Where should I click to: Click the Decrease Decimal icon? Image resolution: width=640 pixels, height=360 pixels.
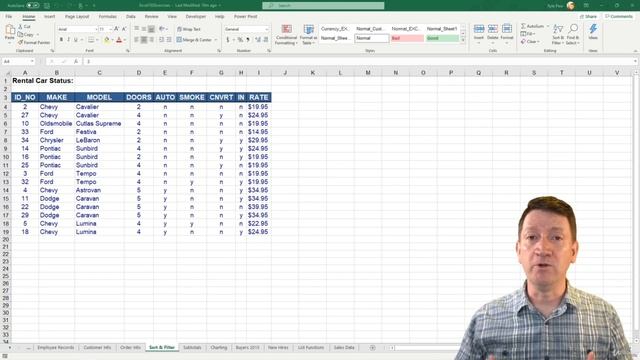point(266,40)
